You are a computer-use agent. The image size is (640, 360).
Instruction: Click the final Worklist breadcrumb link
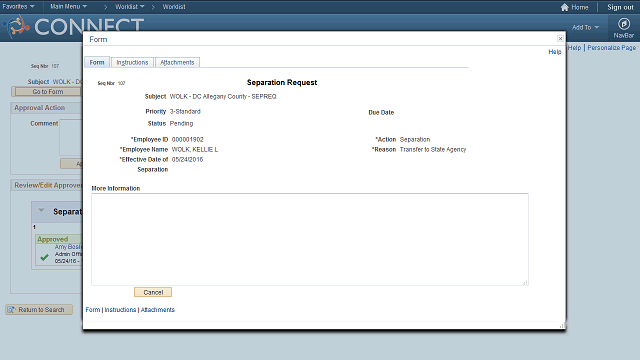174,7
